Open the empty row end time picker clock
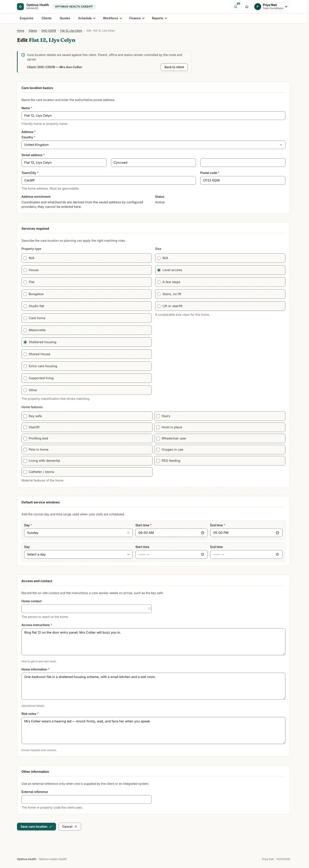The image size is (309, 868). click(277, 554)
